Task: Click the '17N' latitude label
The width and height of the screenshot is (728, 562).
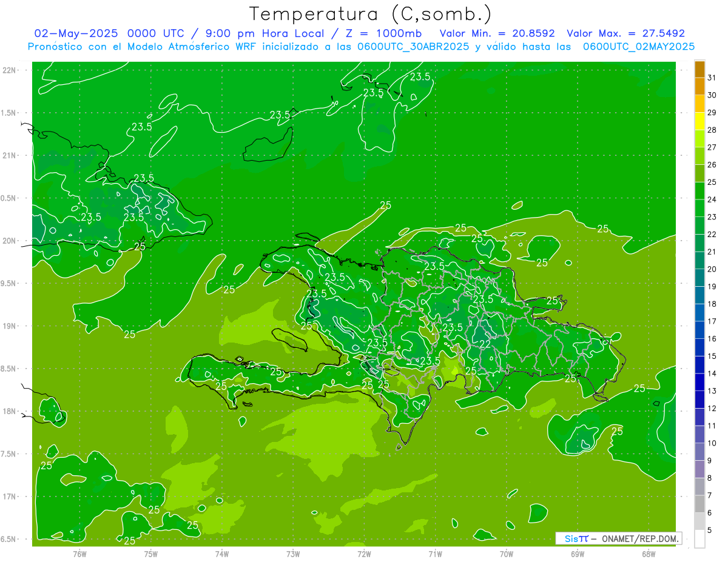Action: (10, 497)
